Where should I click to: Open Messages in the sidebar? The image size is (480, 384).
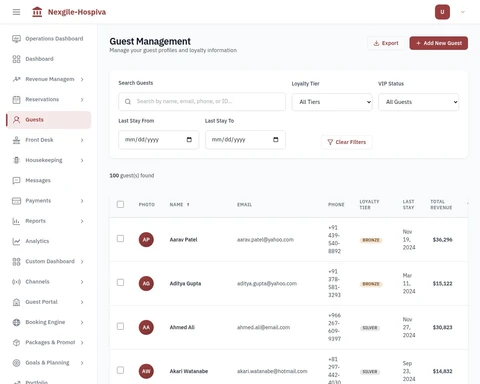point(48,180)
